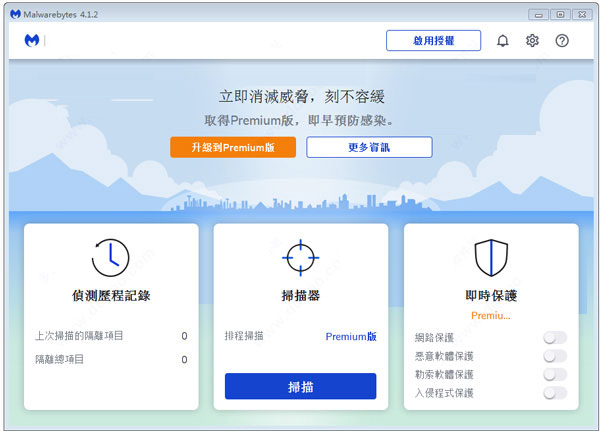The image size is (600, 431).
Task: Click the Premium版 link beside 排程掃描
Action: [351, 336]
